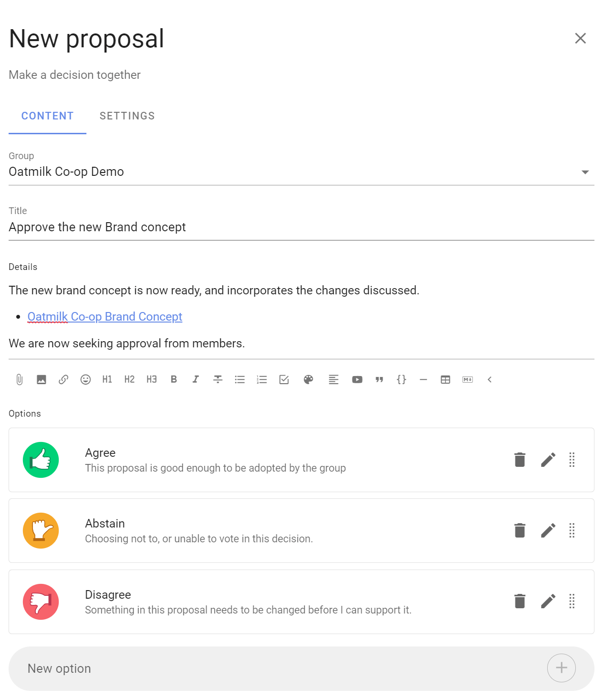604x700 pixels.
Task: Add a blockquote to the details
Action: [379, 379]
